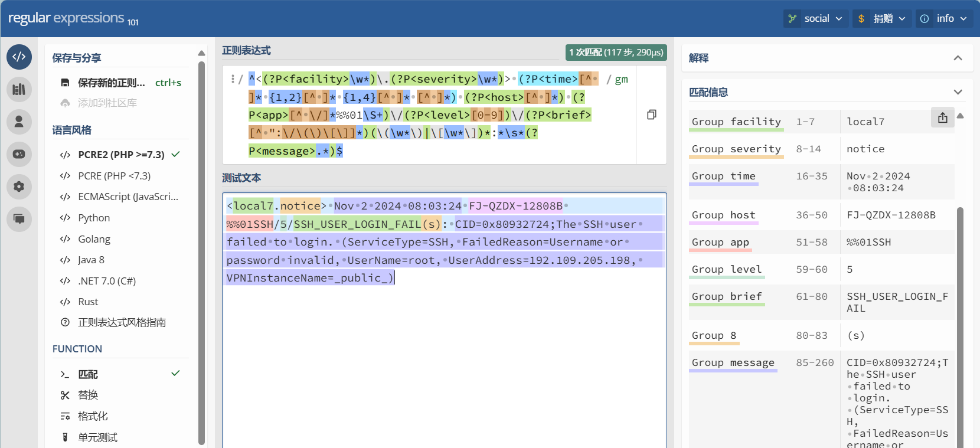Screen dimensions: 980x448
Task: Click the dollar sign donate icon
Action: (x=861, y=19)
